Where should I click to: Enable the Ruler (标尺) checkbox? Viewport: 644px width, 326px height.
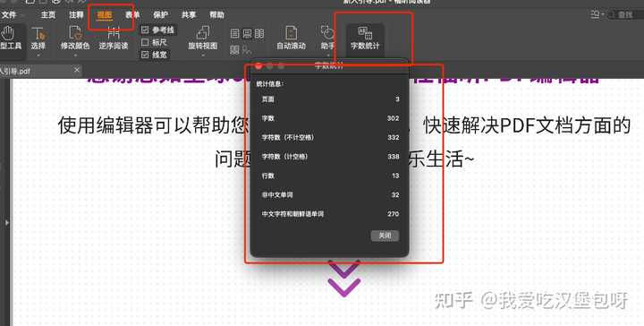(145, 42)
